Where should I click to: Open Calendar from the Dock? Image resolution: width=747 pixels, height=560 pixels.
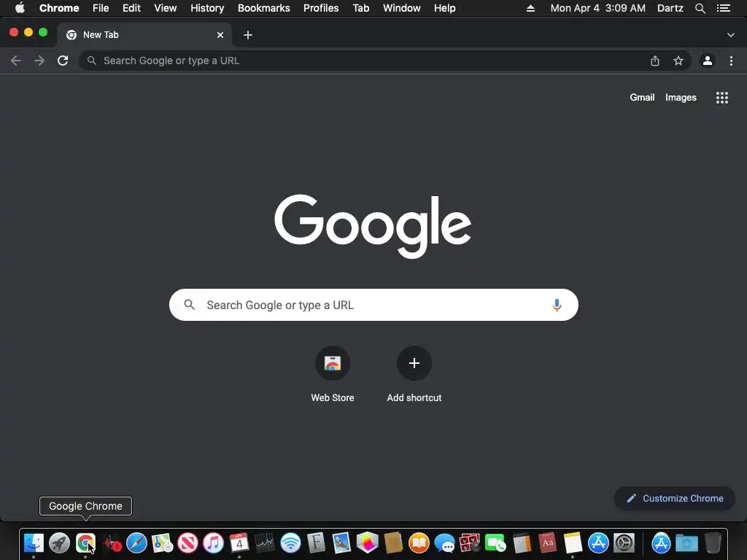(x=239, y=542)
